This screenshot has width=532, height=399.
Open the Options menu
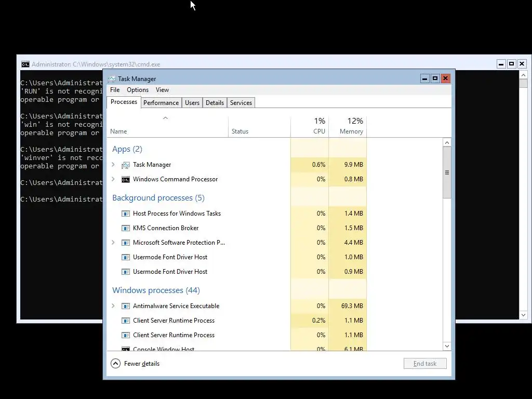coord(138,90)
